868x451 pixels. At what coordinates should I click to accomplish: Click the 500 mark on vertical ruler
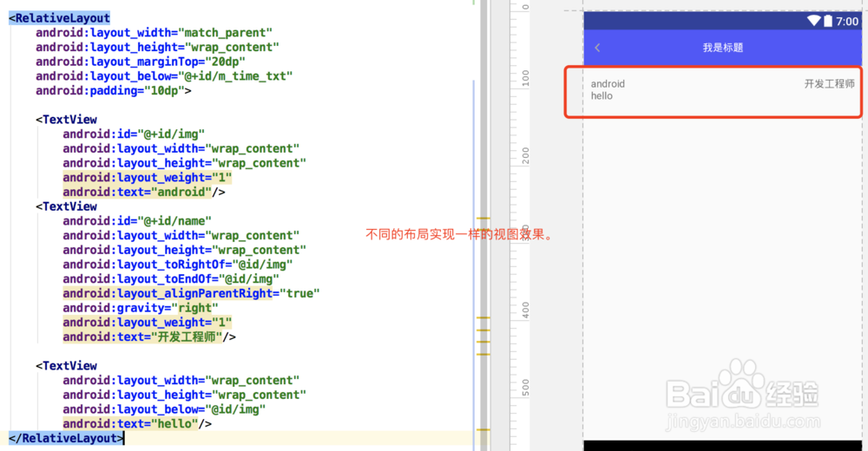tap(525, 388)
